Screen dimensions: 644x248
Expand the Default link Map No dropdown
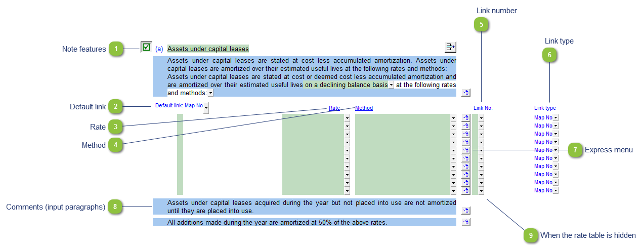tap(206, 108)
